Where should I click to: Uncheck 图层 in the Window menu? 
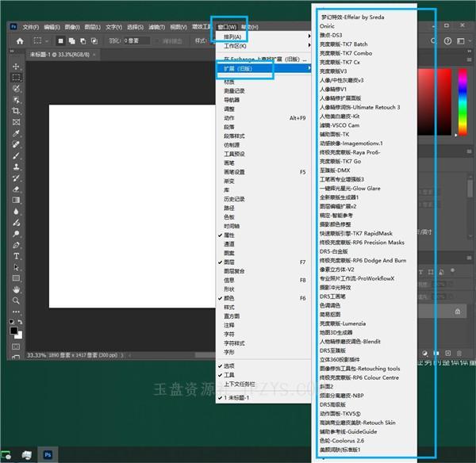[x=230, y=262]
